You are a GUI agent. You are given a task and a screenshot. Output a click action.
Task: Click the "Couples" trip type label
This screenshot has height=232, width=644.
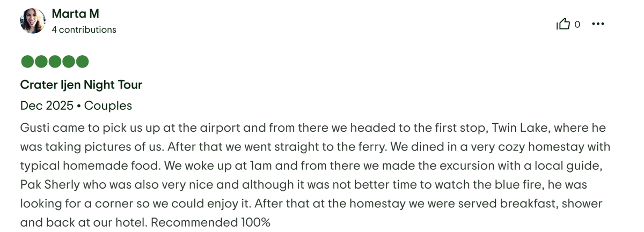tap(108, 106)
